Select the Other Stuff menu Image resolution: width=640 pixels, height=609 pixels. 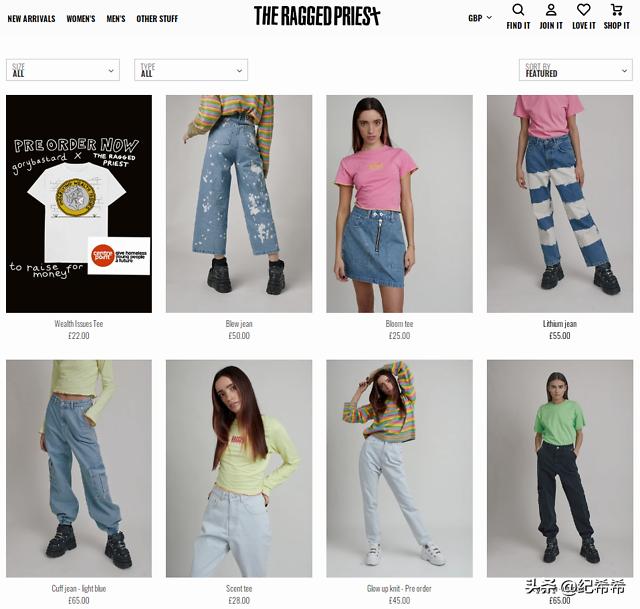(x=157, y=19)
